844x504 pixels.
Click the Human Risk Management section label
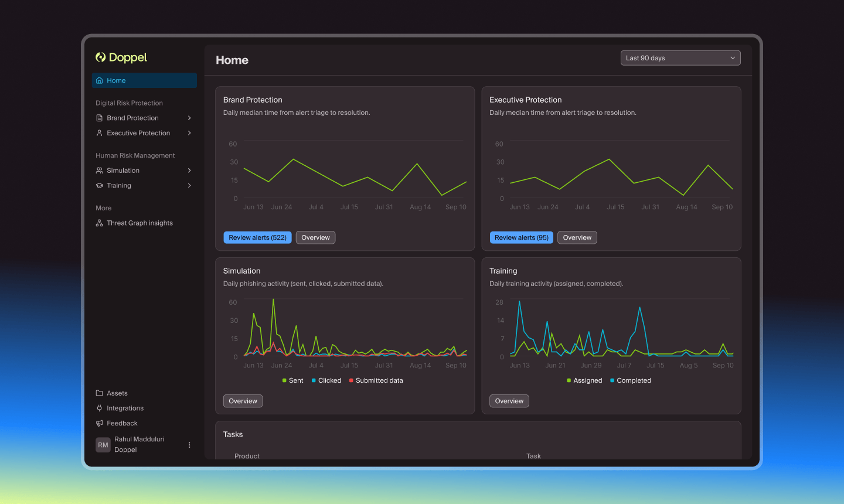coord(135,156)
